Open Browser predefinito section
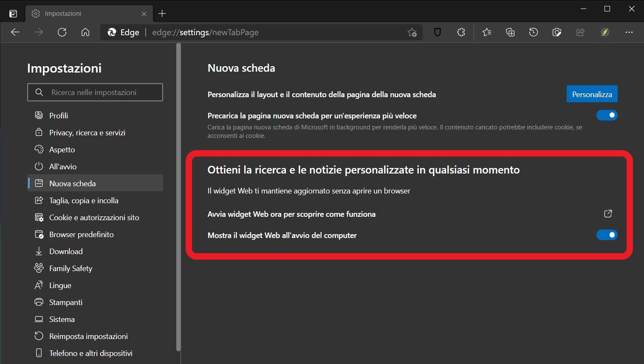The height and width of the screenshot is (364, 644). (x=95, y=234)
